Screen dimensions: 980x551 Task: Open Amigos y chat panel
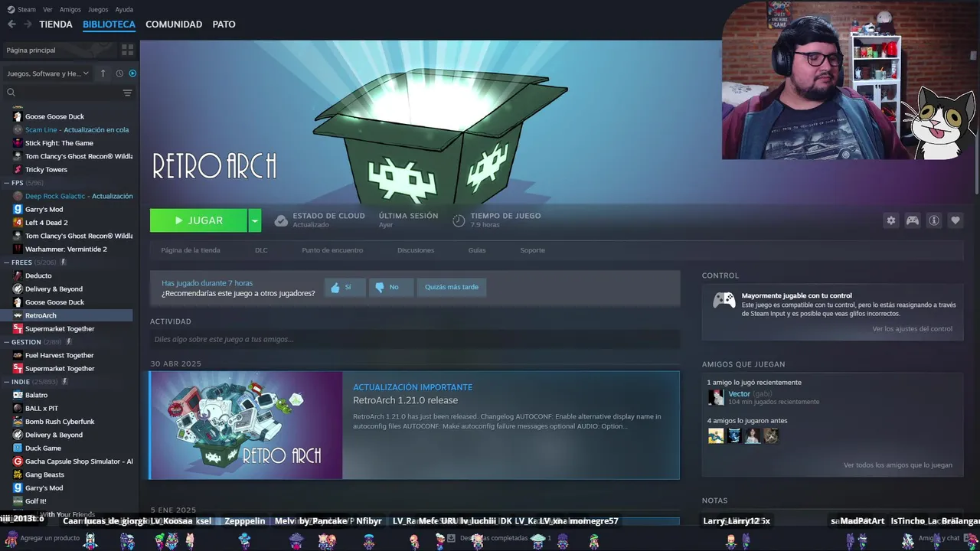click(x=939, y=538)
